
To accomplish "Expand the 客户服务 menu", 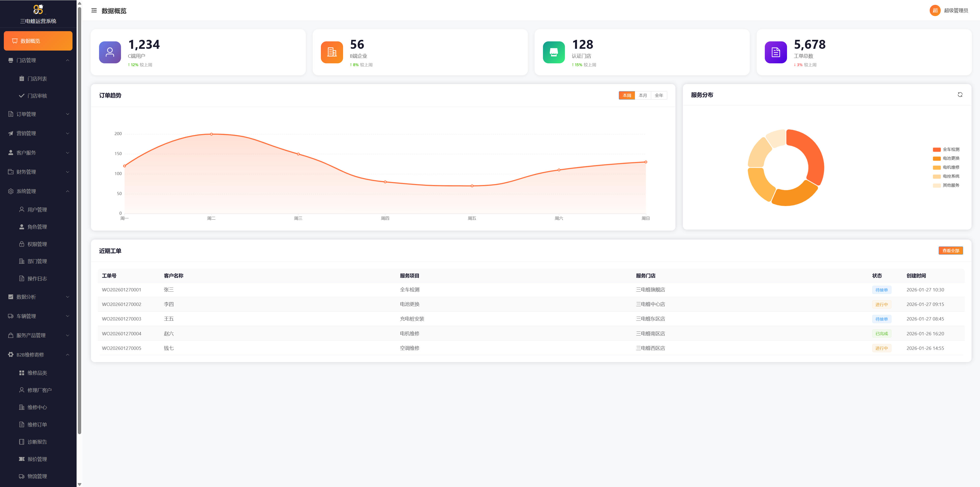I will tap(38, 152).
